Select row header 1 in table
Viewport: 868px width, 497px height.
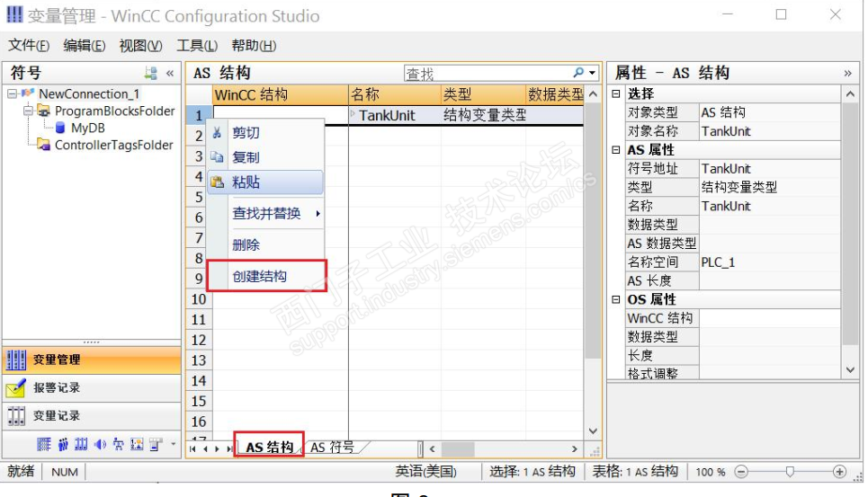(199, 115)
